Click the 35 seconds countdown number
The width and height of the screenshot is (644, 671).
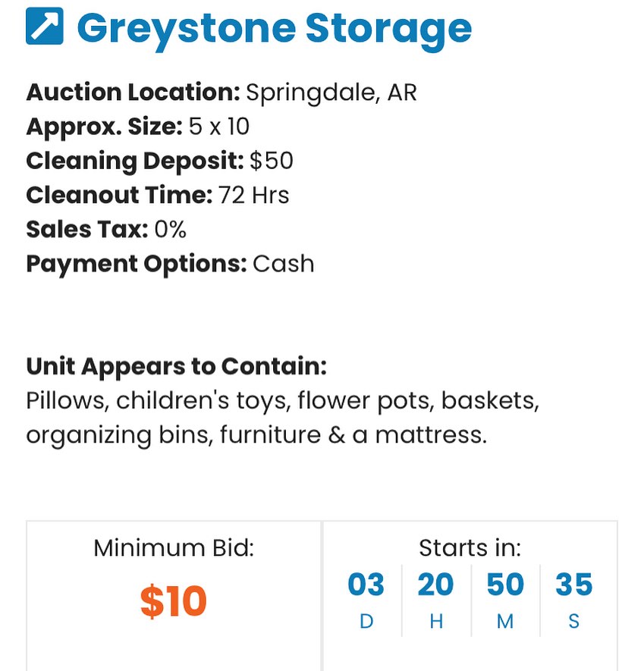(573, 585)
